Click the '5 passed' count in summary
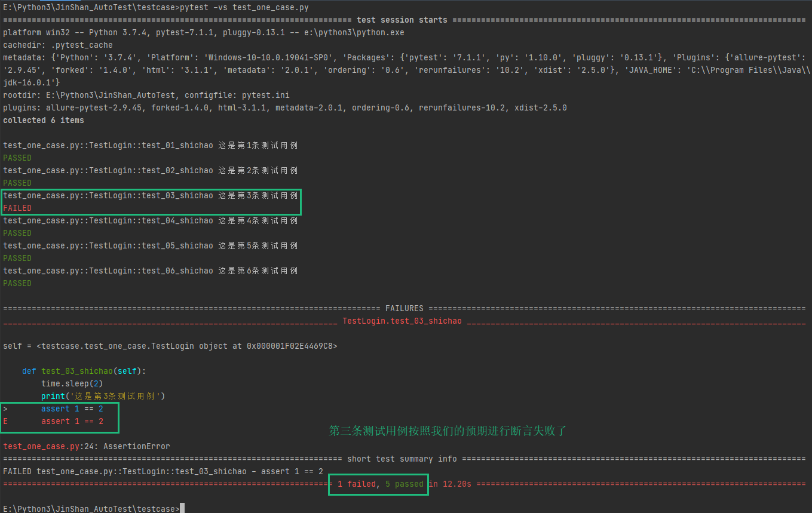Screen dimensions: 812x513 click(x=405, y=484)
